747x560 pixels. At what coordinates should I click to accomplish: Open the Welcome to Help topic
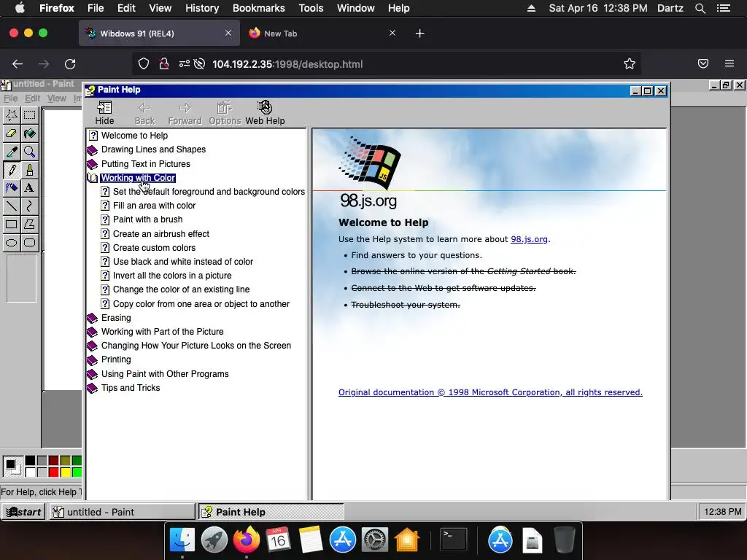pos(134,135)
